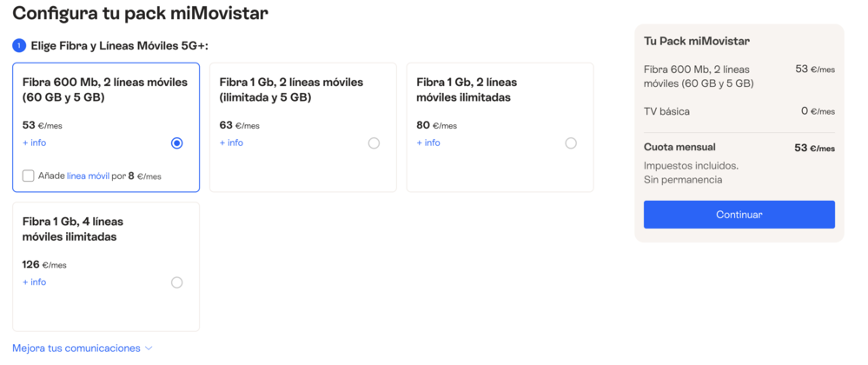Click the chevron next to Mejora tus comunicaciones
Screen dimensions: 868x365
click(149, 348)
